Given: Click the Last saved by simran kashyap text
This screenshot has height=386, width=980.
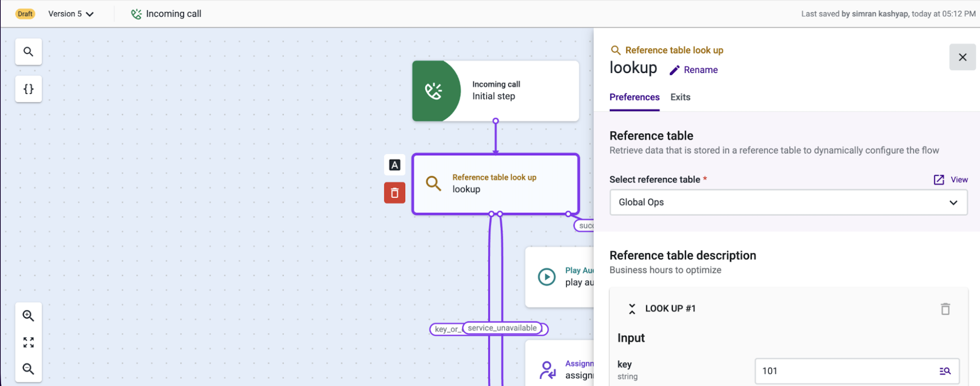Looking at the screenshot, I should [888, 14].
